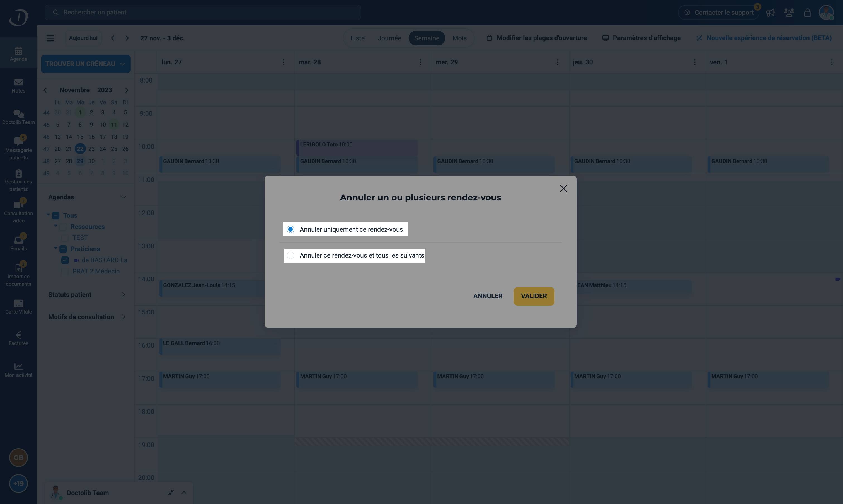Screen dimensions: 843x504
Task: Check PRAT 2 Médecin agenda
Action: (x=65, y=271)
